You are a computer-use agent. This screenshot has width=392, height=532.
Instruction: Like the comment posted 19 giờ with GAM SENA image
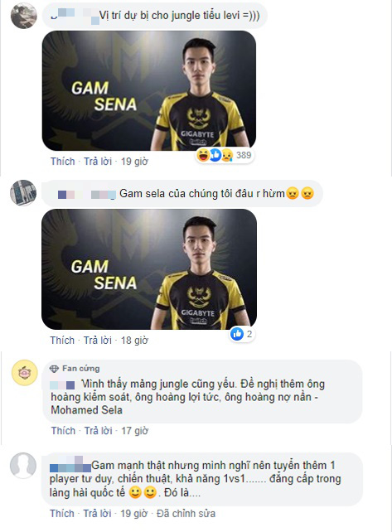pos(63,161)
